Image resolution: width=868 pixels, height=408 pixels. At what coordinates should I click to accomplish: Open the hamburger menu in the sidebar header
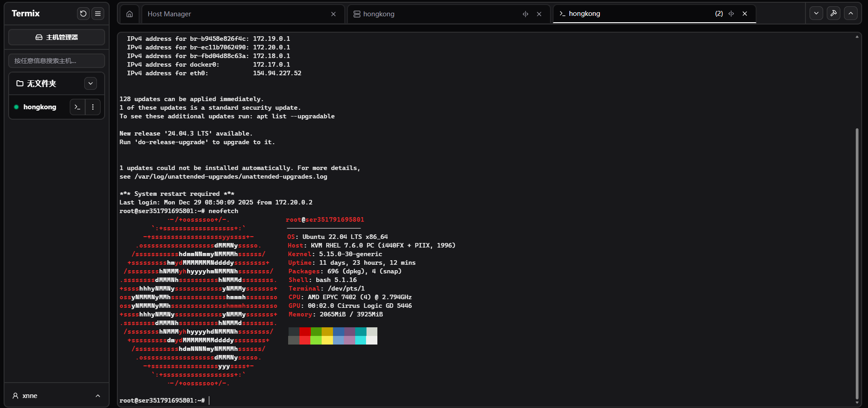pyautogui.click(x=98, y=14)
